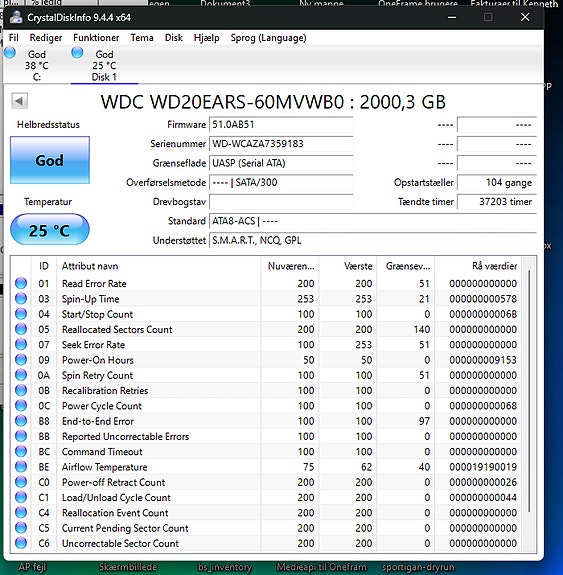Click the status orb for Read Error Rate

21,283
